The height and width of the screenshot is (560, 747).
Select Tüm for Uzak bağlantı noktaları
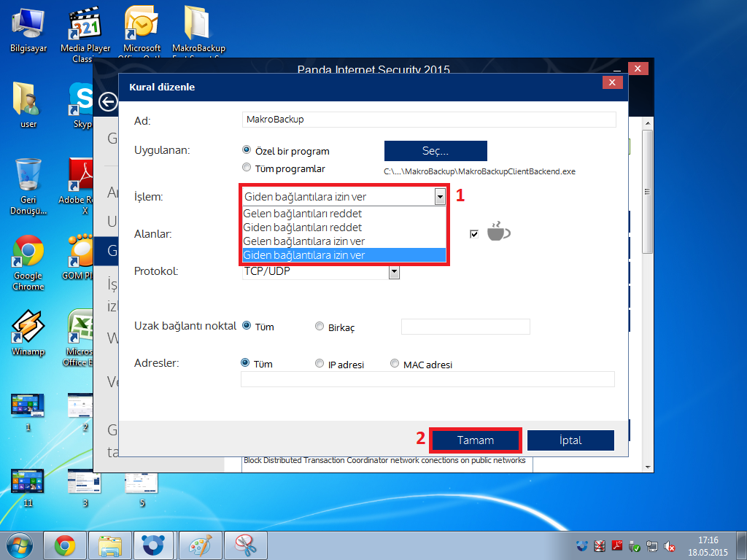[x=247, y=326]
